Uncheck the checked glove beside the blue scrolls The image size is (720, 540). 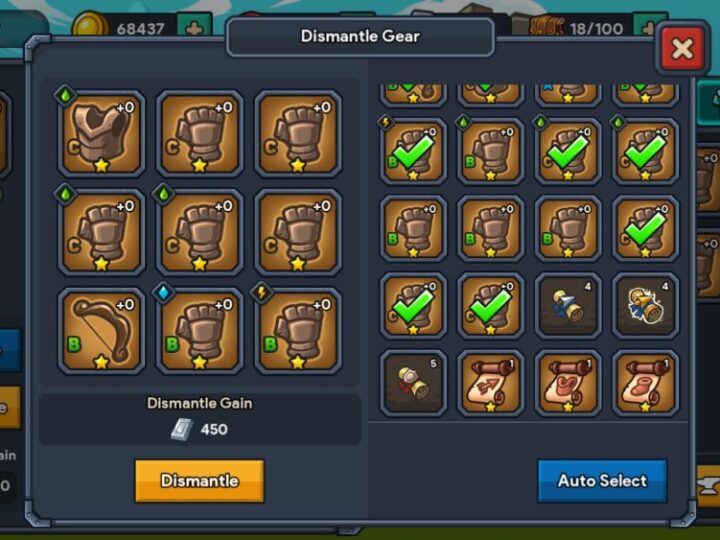[x=490, y=305]
